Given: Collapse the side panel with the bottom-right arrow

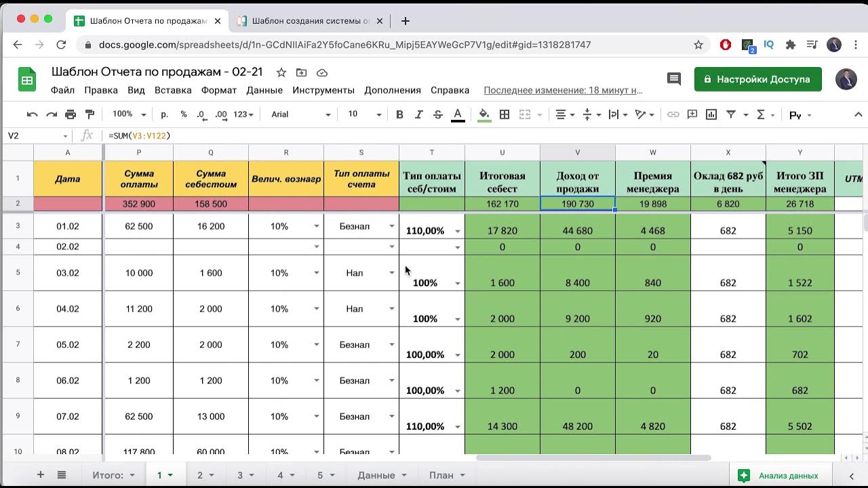Looking at the screenshot, I should [852, 475].
